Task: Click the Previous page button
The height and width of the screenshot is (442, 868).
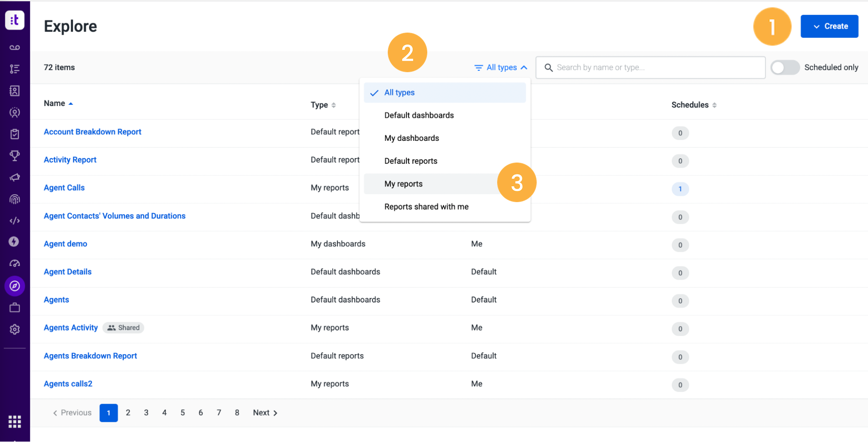Action: (x=72, y=413)
